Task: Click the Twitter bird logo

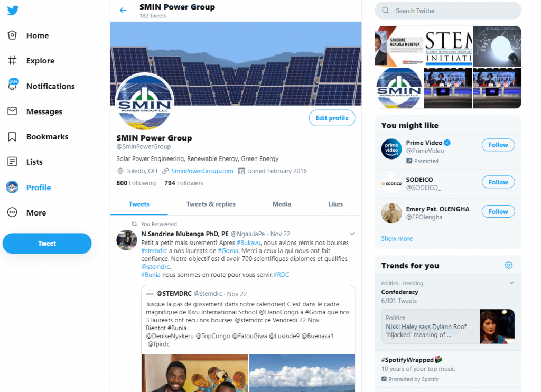Action: click(13, 11)
